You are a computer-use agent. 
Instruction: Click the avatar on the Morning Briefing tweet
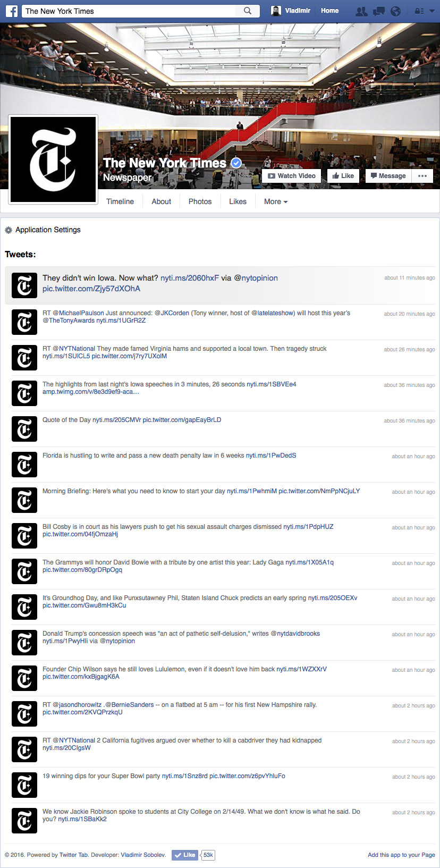24,500
